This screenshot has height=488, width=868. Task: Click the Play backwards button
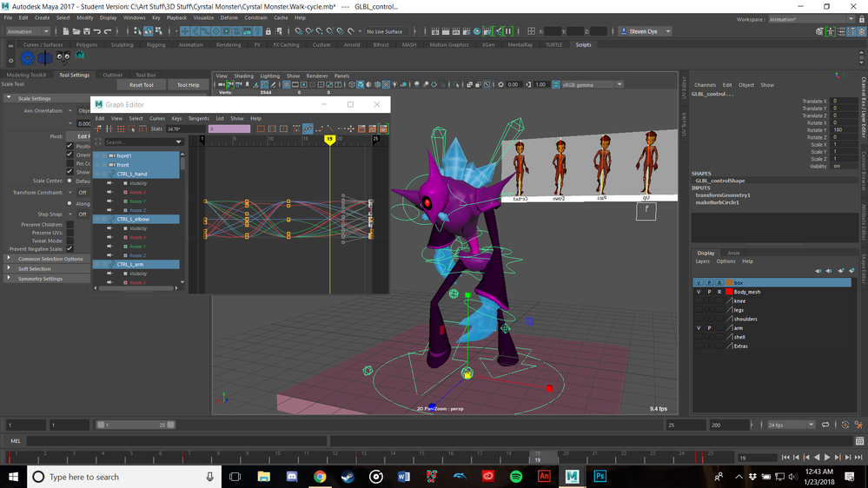tap(817, 457)
